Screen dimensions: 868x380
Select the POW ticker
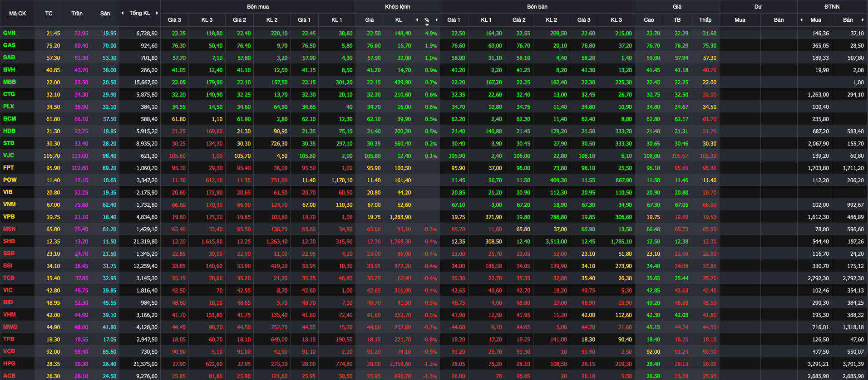click(x=10, y=180)
